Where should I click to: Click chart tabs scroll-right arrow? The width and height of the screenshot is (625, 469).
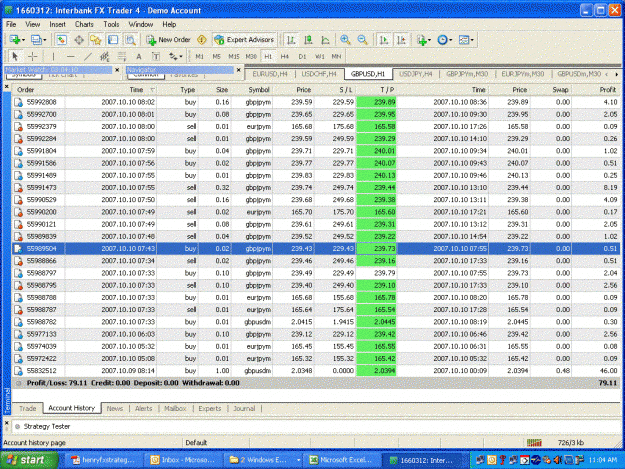pos(616,74)
